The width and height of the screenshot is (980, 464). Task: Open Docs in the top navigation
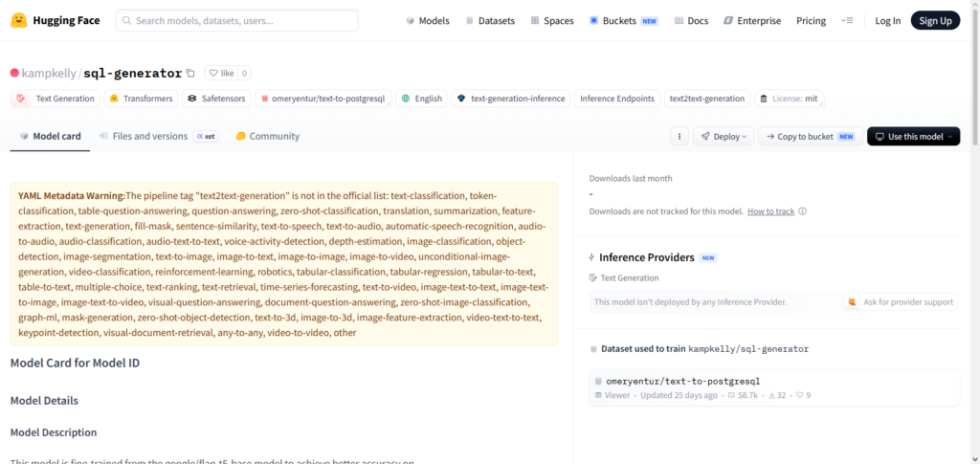(x=691, y=21)
